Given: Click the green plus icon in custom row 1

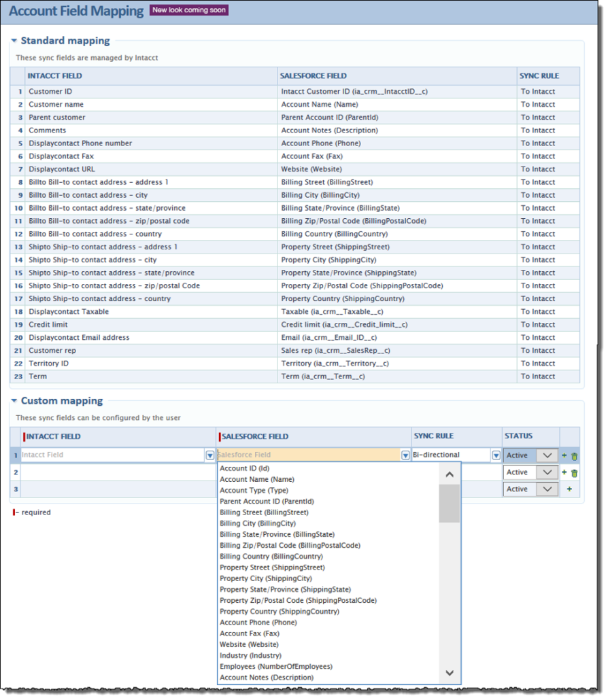Looking at the screenshot, I should coord(564,456).
